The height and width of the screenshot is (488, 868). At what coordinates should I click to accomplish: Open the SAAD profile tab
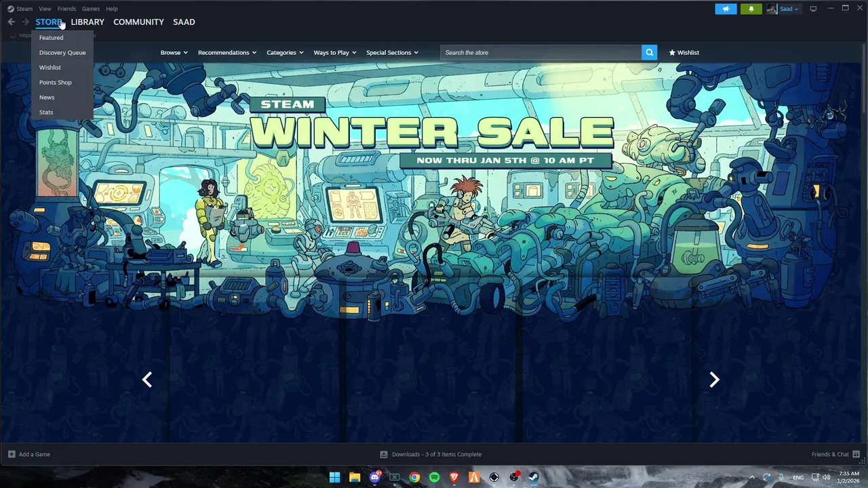click(184, 22)
